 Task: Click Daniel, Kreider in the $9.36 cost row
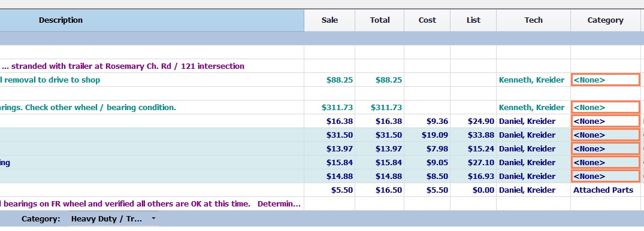pos(533,121)
